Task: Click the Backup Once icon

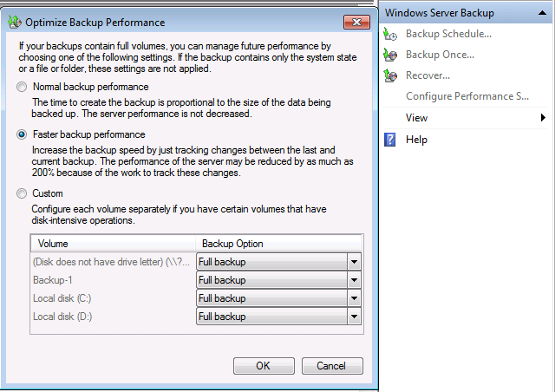Action: (391, 56)
